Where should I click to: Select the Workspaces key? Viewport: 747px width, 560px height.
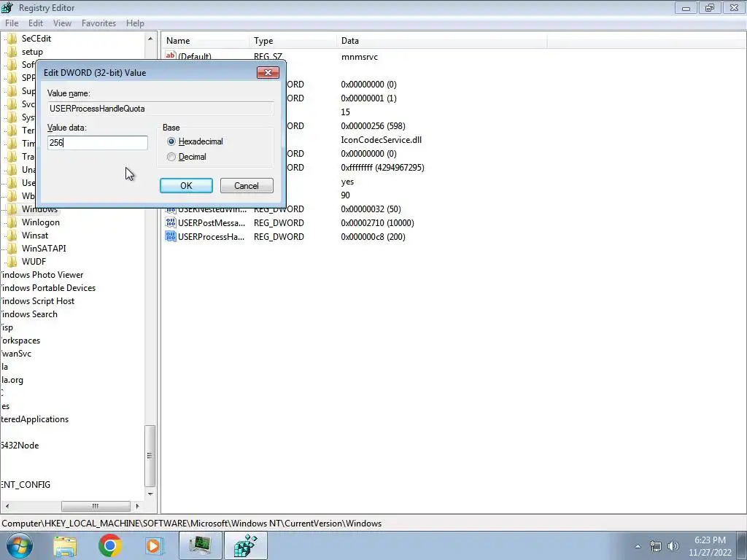20,341
